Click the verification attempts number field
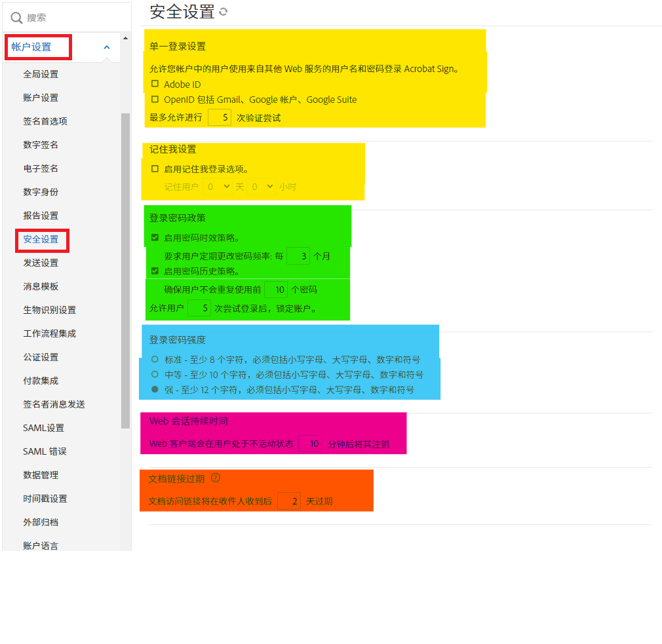The width and height of the screenshot is (662, 644). 220,116
